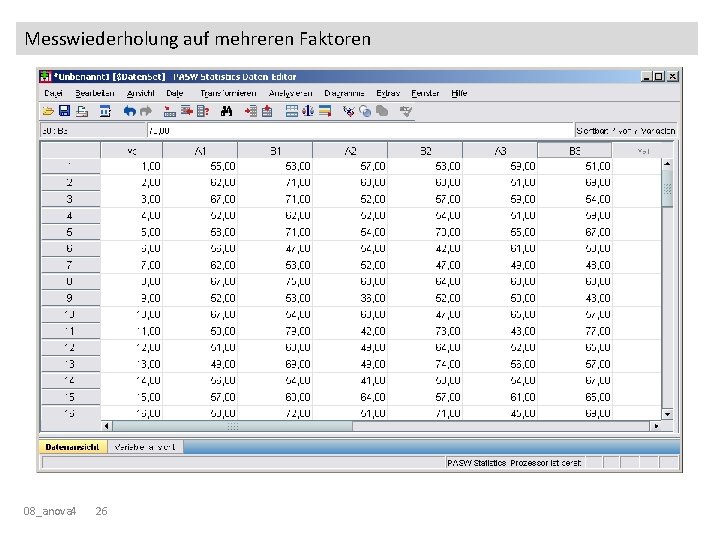Click the Print toolbar icon
720x540 pixels.
82,111
